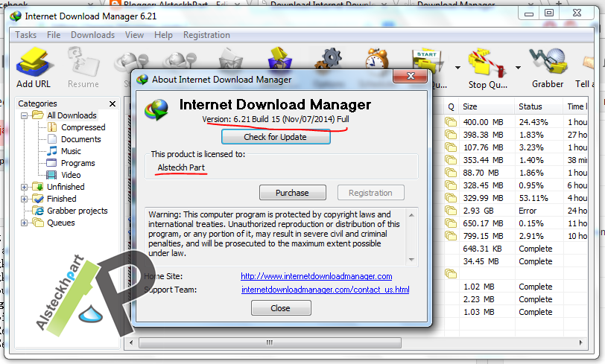Screen dimensions: 605x364
Task: Click the version 6.21 Build 15 text
Action: click(276, 119)
